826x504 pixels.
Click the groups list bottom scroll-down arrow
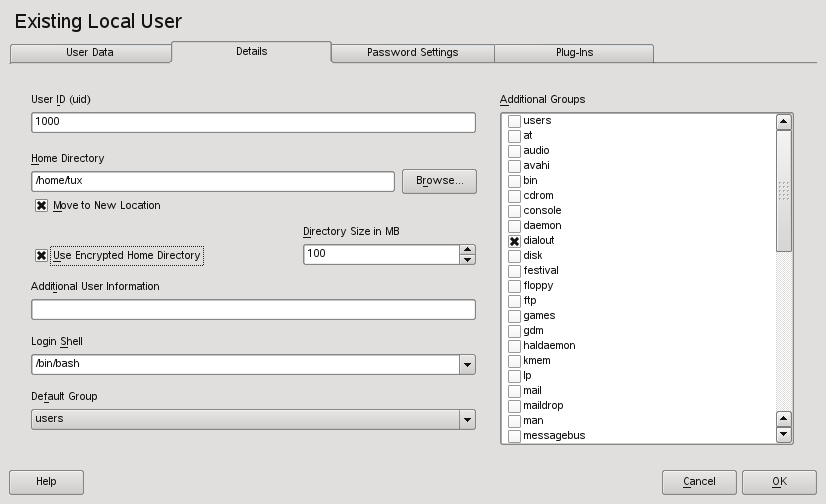pyautogui.click(x=783, y=434)
